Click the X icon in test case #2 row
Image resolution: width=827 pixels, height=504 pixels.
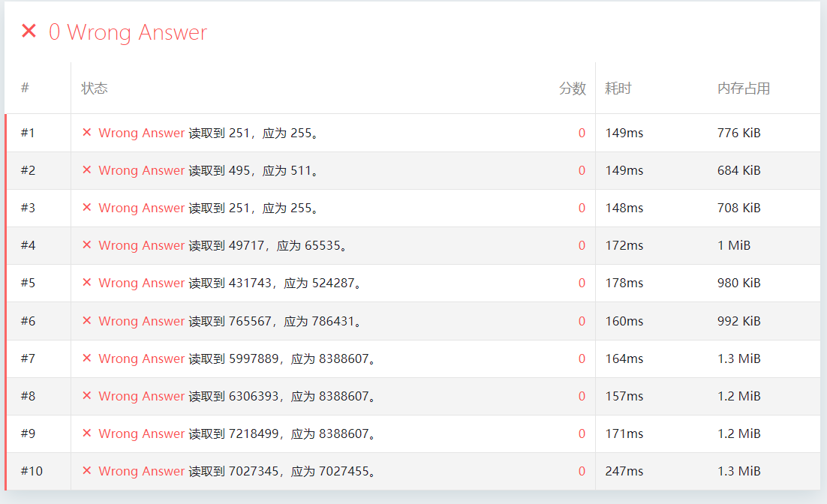(x=86, y=170)
